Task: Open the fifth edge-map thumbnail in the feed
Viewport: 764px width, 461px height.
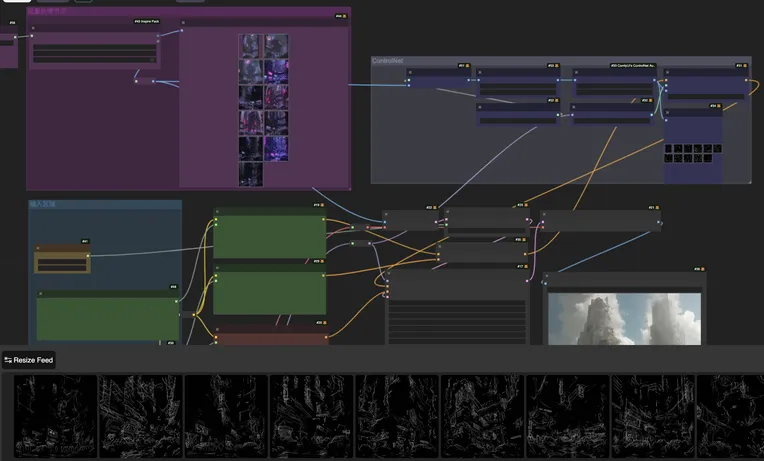Action: 397,417
